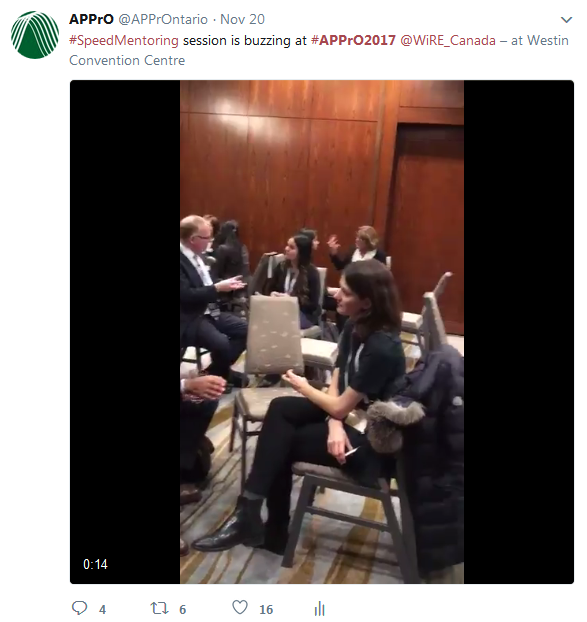This screenshot has height=622, width=587.
Task: Like the tweet with the heart icon
Action: pos(240,607)
